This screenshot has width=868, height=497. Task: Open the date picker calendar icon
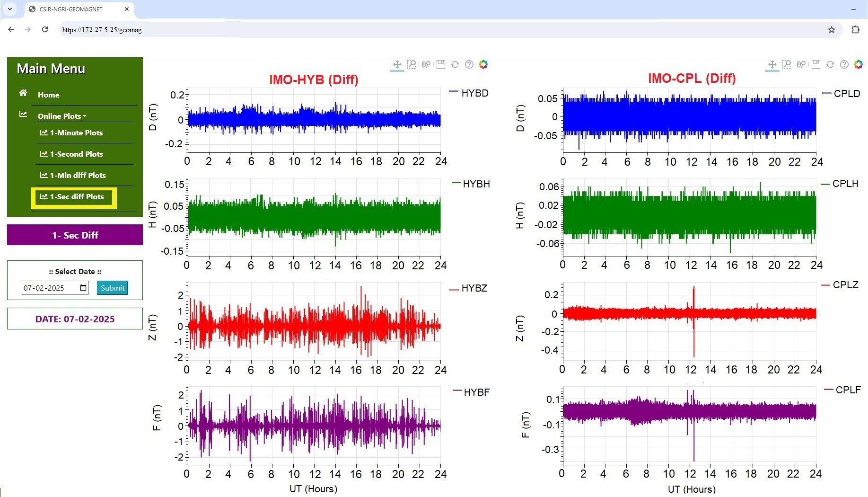point(83,288)
